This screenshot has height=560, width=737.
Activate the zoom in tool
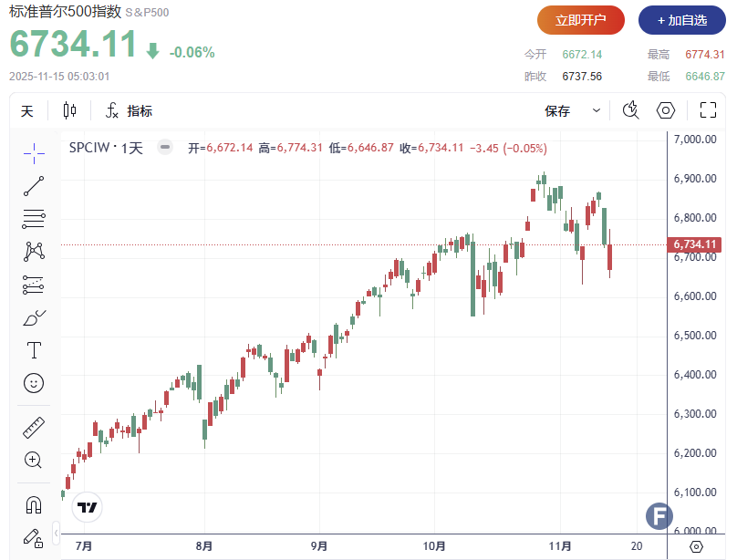pyautogui.click(x=34, y=460)
